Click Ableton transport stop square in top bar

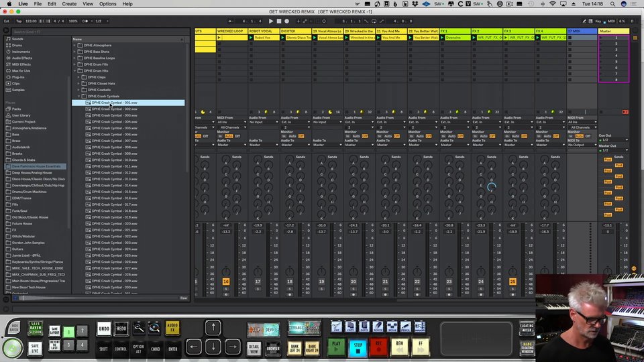click(279, 21)
